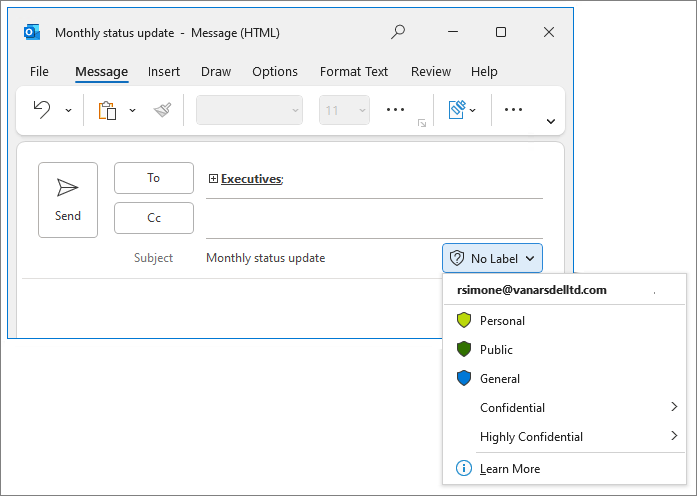Open the No Label dropdown
The height and width of the screenshot is (496, 697).
click(492, 258)
